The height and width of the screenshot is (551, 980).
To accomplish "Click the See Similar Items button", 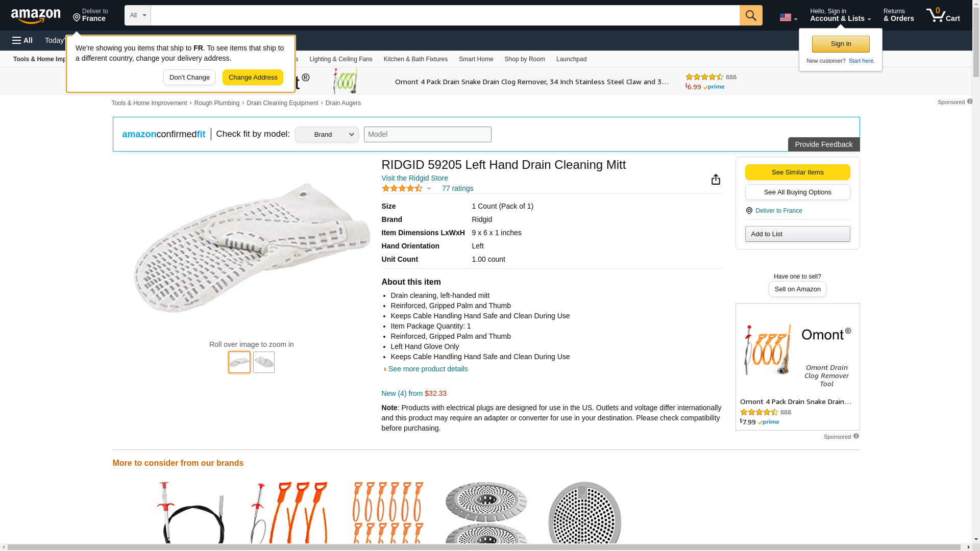I will point(797,172).
